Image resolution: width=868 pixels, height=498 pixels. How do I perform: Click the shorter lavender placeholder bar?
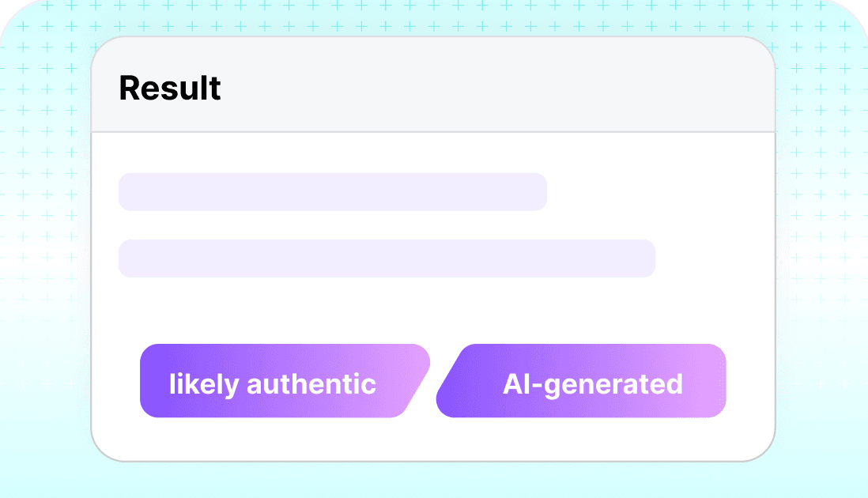(333, 192)
